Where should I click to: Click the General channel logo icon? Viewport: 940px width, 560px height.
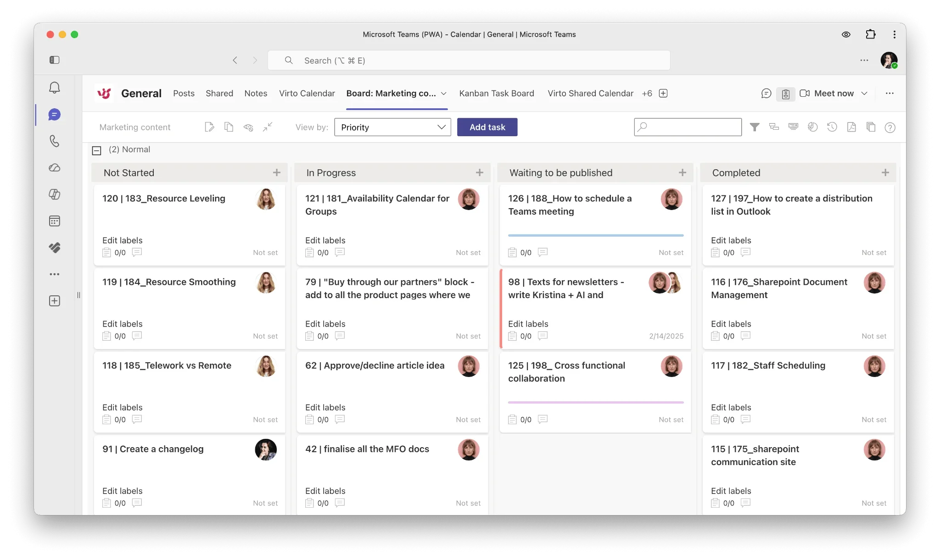tap(104, 93)
